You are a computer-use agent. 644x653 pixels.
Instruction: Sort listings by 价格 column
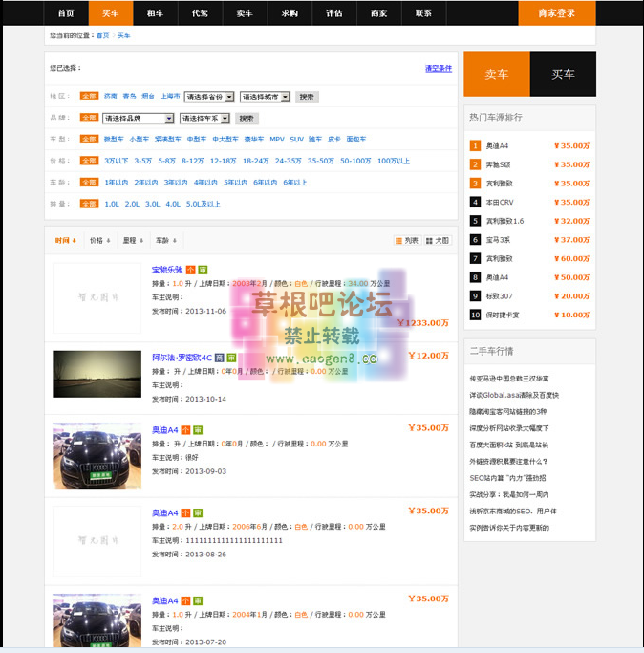click(x=98, y=241)
